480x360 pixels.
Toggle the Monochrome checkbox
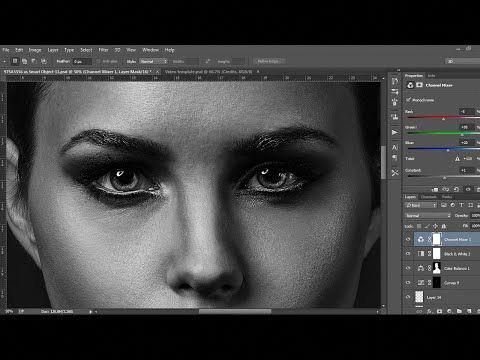[408, 100]
